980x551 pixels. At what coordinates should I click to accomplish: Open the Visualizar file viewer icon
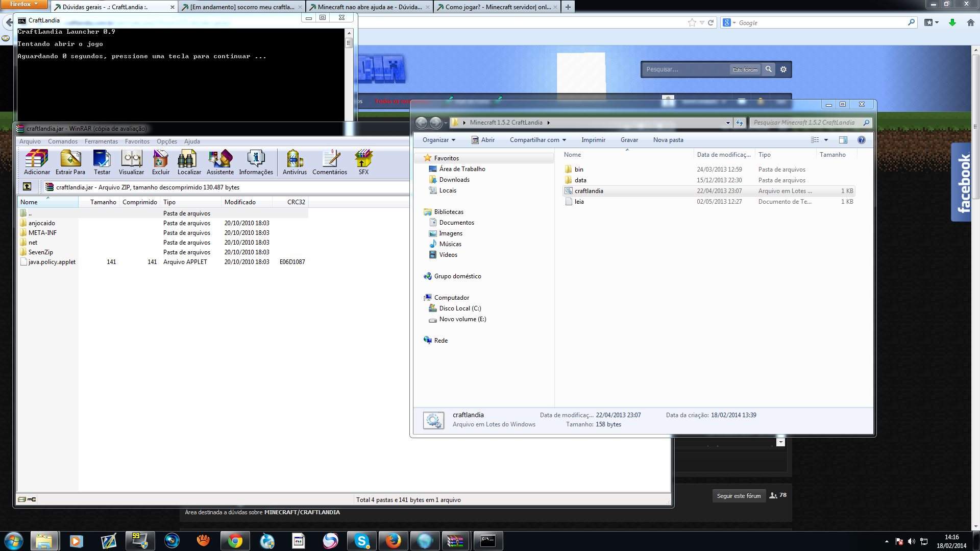click(131, 162)
